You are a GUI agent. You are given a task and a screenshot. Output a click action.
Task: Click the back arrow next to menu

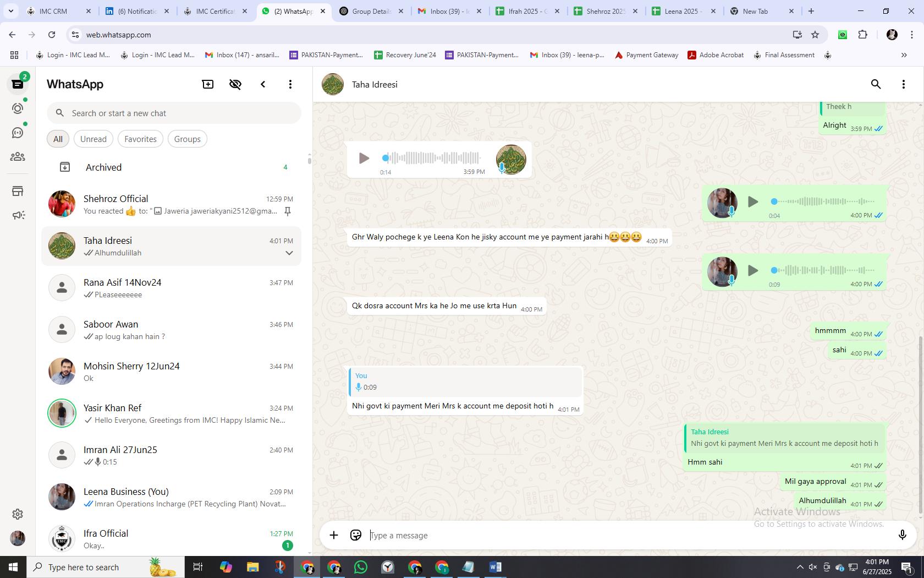click(263, 84)
